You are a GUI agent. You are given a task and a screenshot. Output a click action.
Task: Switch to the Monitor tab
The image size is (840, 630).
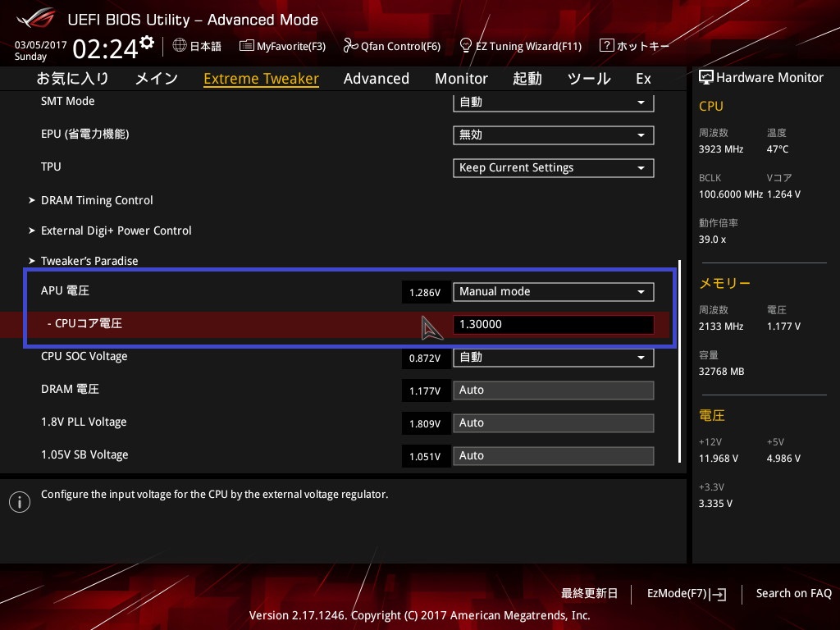[x=461, y=79]
